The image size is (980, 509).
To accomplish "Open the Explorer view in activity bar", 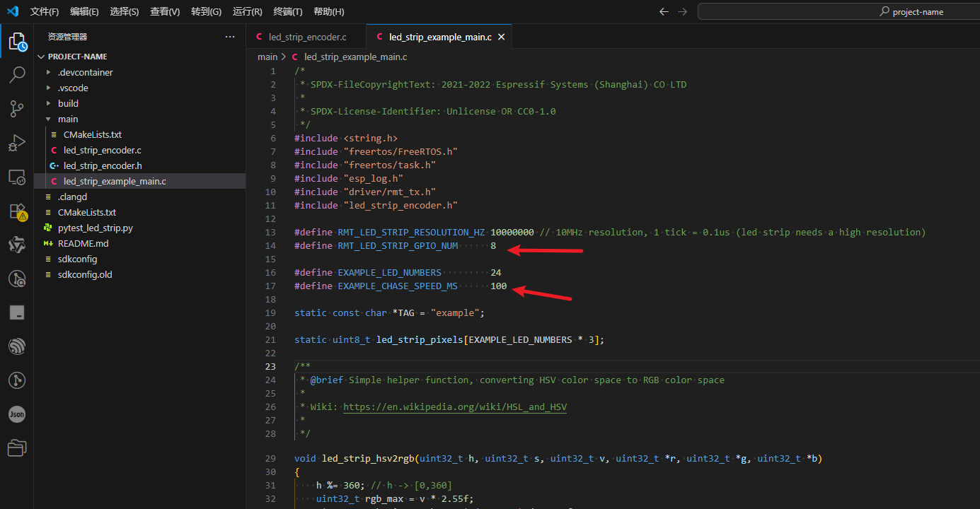I will 17,42.
